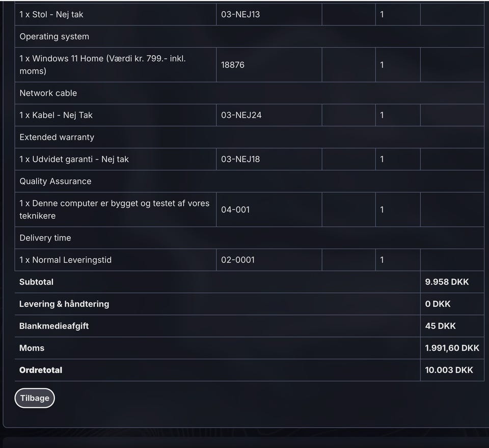Viewport: 489px width, 448px height.
Task: Select the product code 03-NEJ13
Action: 240,14
